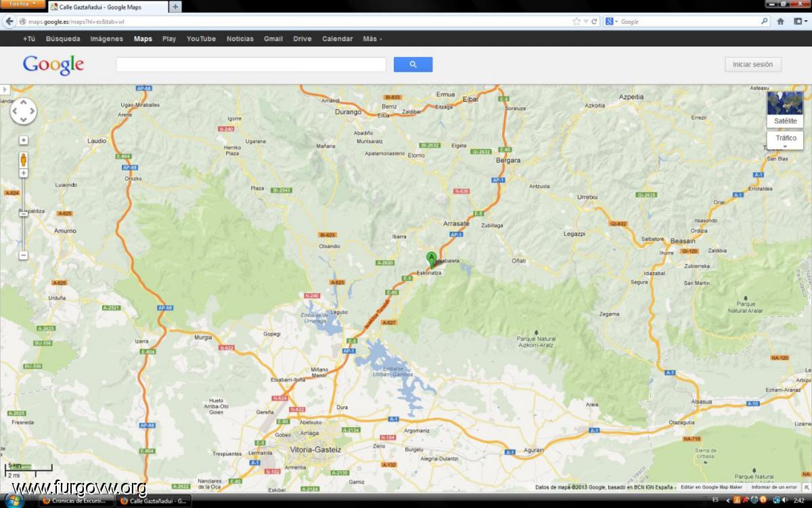Open the Tráfico layers dropdown
812x508 pixels.
click(785, 140)
